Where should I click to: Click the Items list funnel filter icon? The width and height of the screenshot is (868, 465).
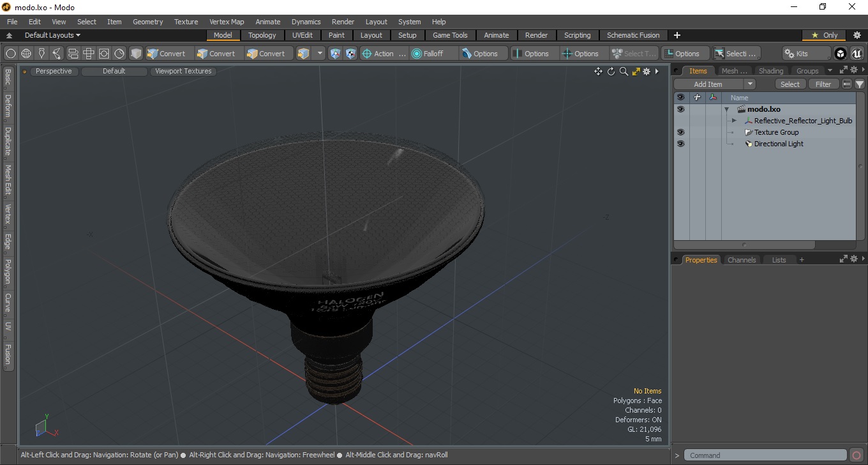pos(860,84)
